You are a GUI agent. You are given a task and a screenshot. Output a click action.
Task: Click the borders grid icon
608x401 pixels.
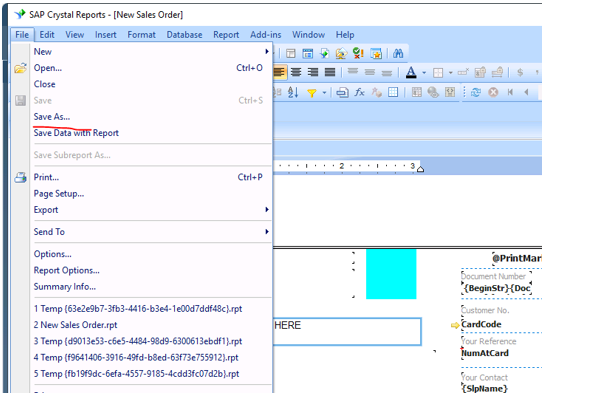click(x=438, y=73)
